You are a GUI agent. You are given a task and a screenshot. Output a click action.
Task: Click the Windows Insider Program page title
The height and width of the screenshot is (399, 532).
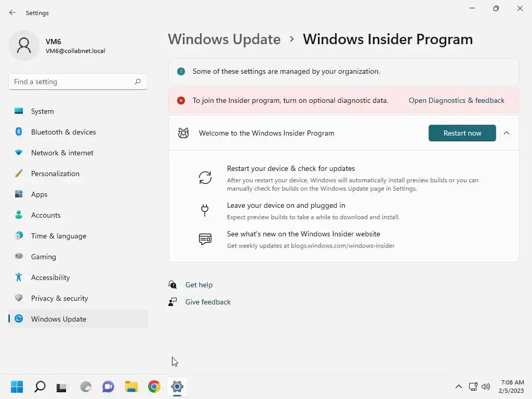point(388,39)
